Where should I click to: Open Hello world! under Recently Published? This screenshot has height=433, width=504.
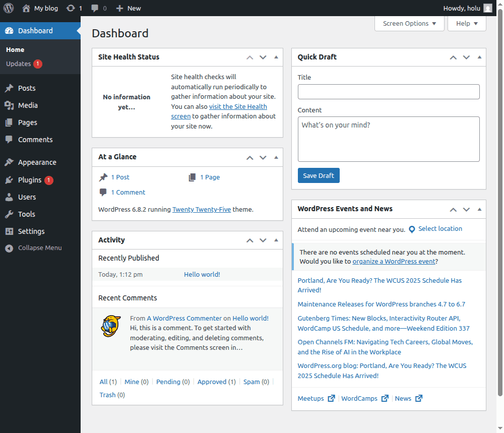click(x=202, y=275)
